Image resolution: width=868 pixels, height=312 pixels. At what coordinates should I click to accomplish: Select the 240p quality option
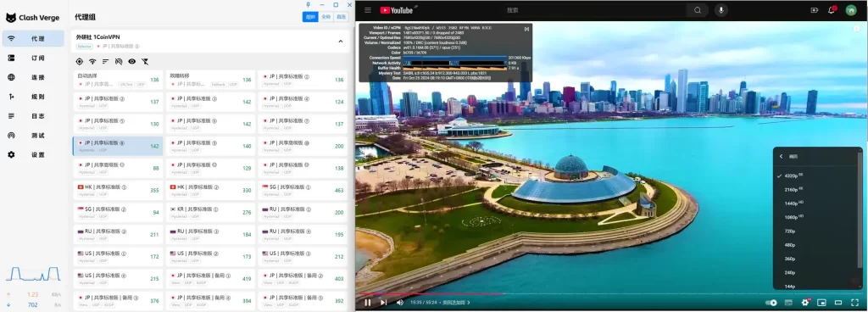pyautogui.click(x=816, y=273)
